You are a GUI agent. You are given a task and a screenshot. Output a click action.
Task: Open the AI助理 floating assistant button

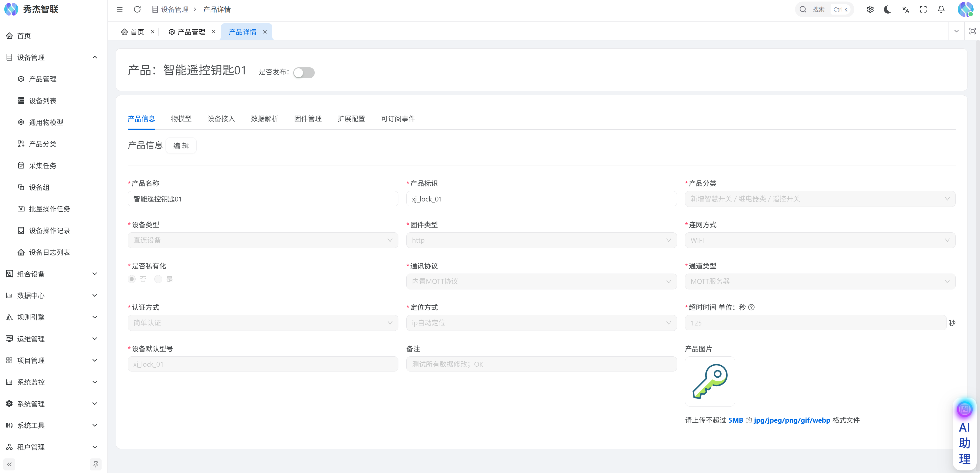coord(964,433)
